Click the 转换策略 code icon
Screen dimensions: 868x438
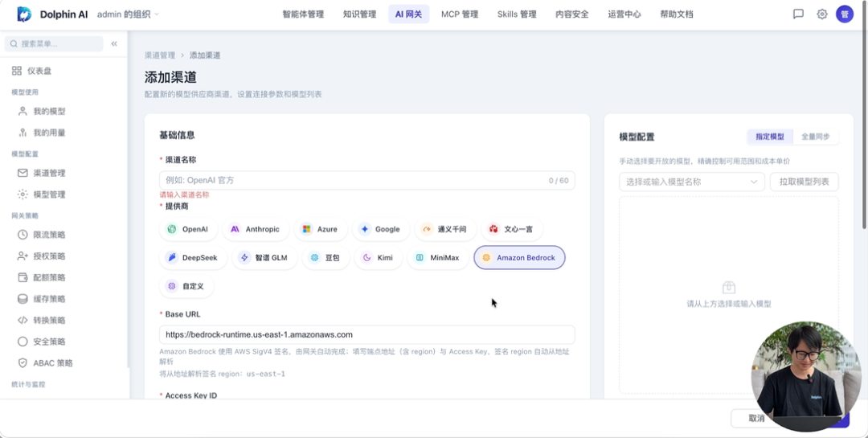coord(23,320)
